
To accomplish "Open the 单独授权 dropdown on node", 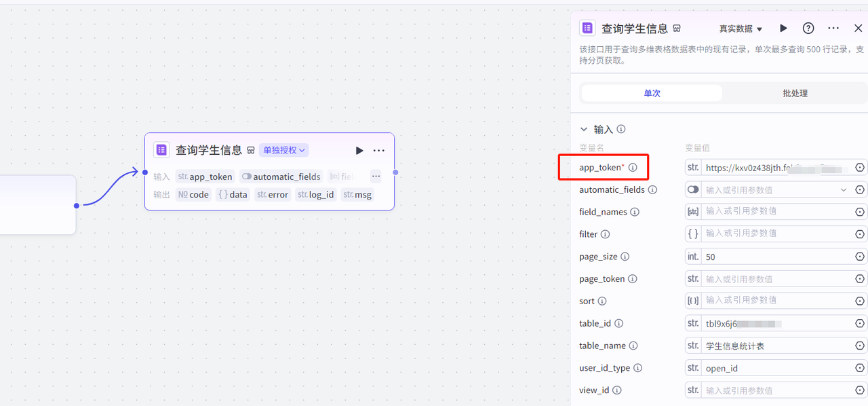I will tap(284, 150).
